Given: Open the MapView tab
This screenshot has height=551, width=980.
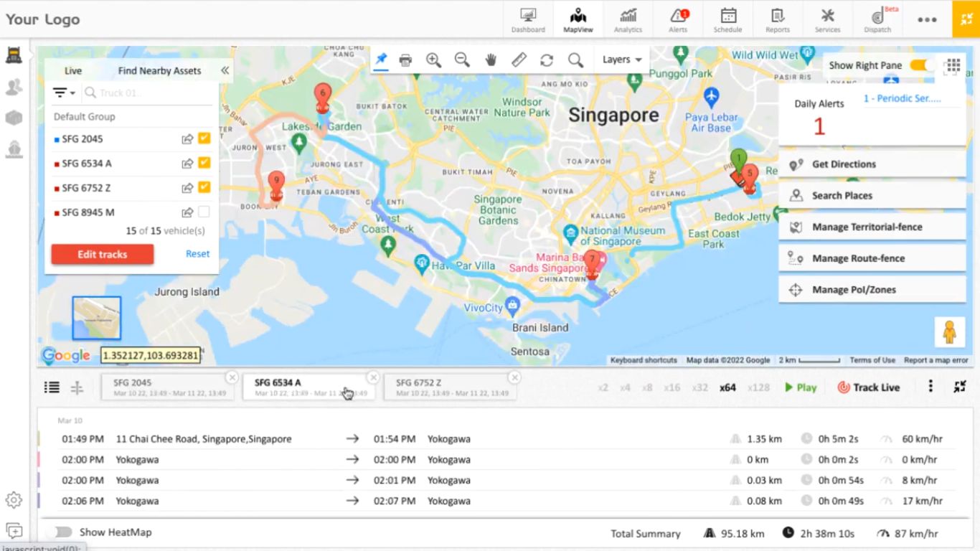Looking at the screenshot, I should [x=578, y=19].
